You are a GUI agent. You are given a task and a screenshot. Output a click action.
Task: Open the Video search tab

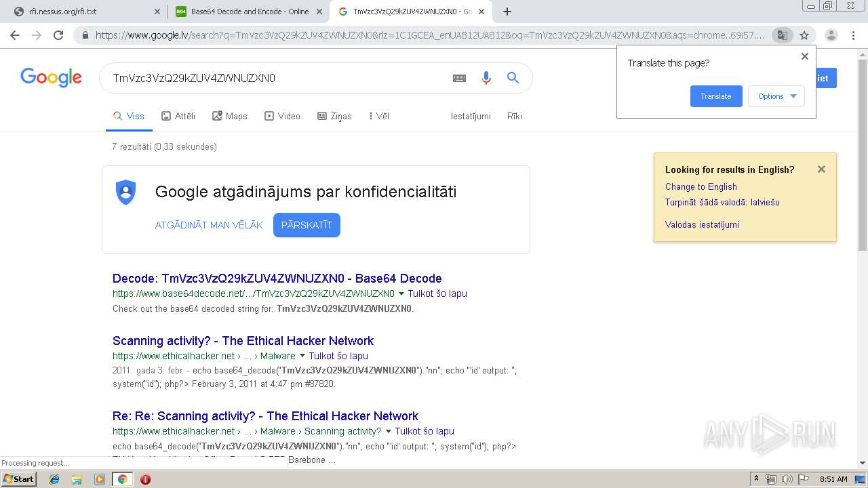(282, 116)
